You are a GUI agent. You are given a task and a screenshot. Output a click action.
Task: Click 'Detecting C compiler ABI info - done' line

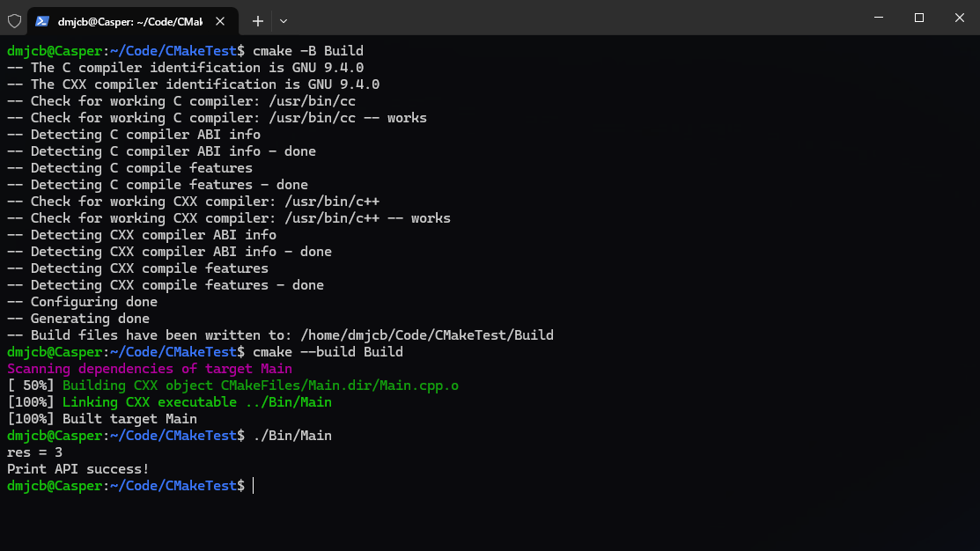(x=161, y=151)
